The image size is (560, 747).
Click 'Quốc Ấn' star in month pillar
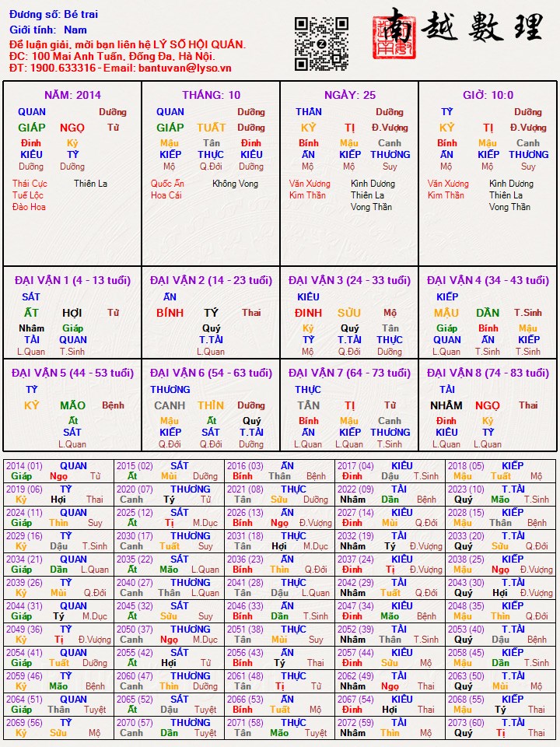click(x=168, y=184)
